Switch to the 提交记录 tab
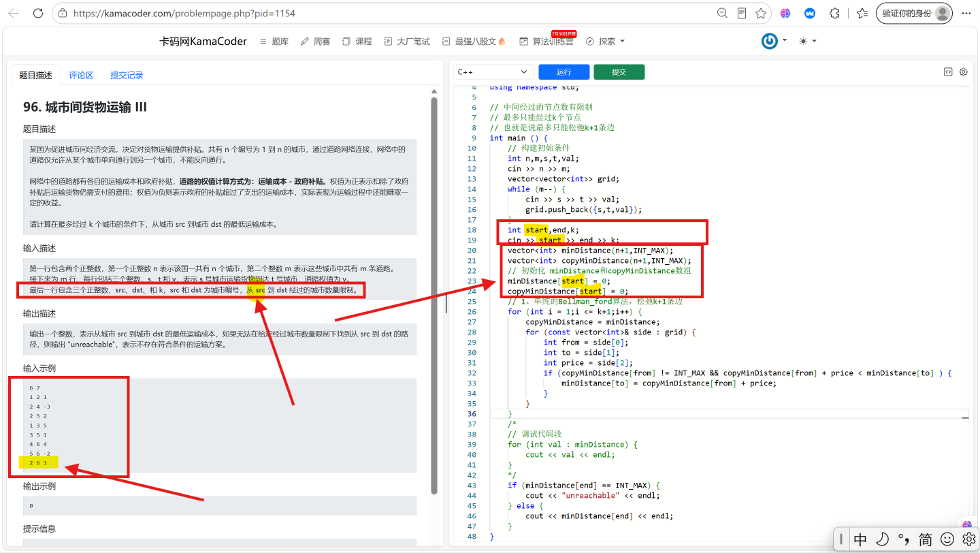 tap(127, 76)
